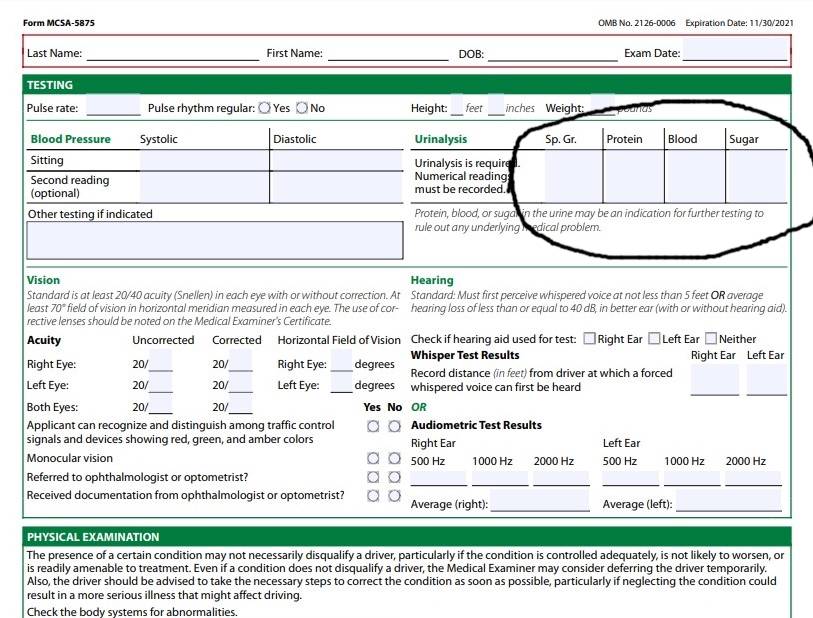Click the Average (left) field
The image size is (813, 618).
729,501
